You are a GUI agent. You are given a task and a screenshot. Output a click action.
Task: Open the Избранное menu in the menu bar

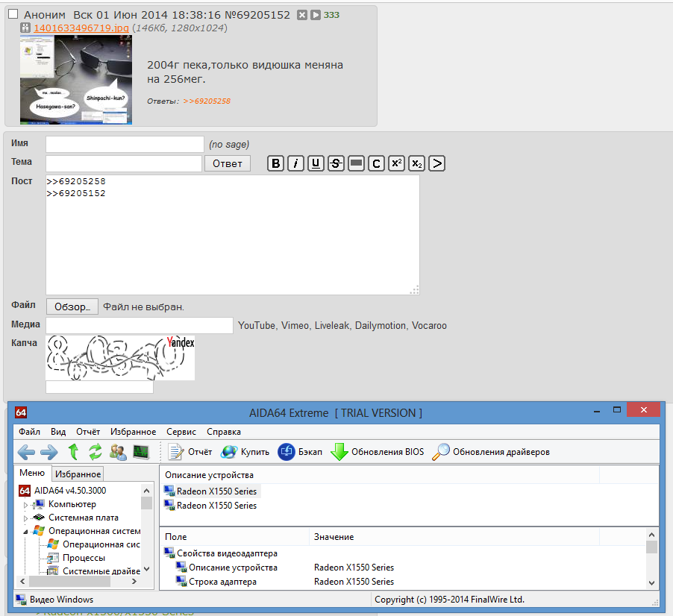(133, 432)
